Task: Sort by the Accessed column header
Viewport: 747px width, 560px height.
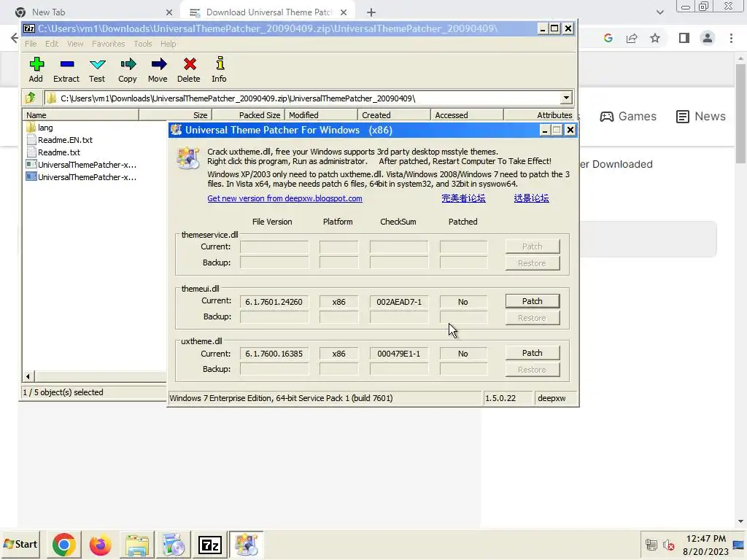Action: (x=467, y=114)
